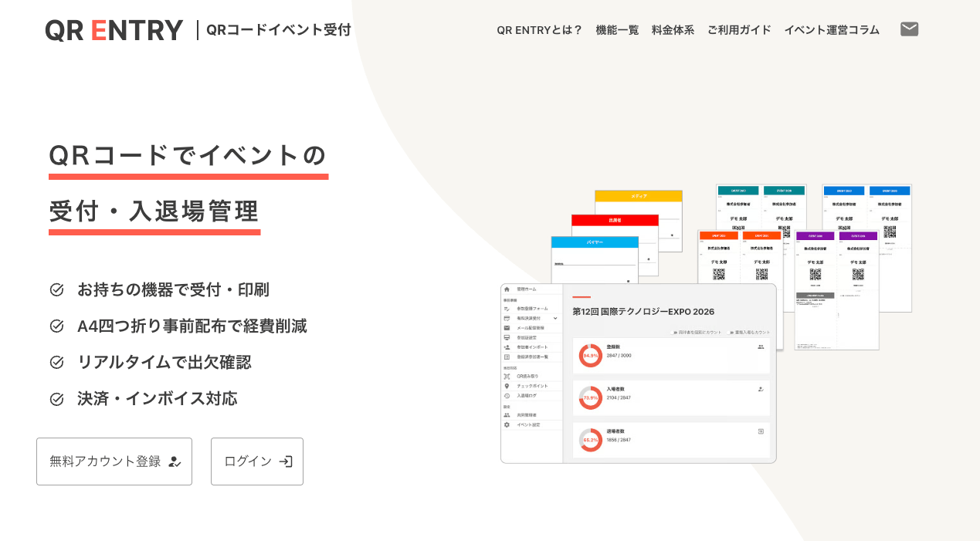Click the home icon in the dashboard sidebar
The width and height of the screenshot is (980, 541).
click(507, 289)
